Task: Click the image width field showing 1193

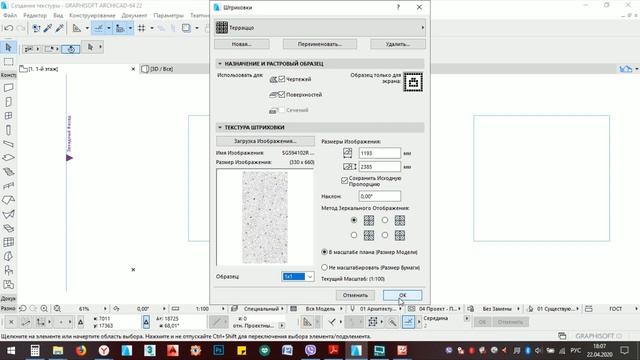Action: pos(380,153)
